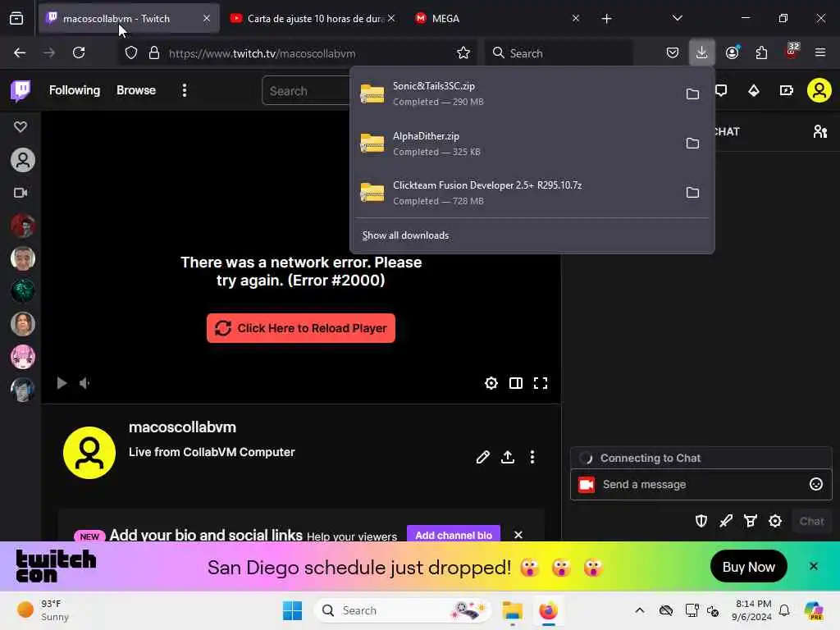Open the clock showing 8:14 PM
The height and width of the screenshot is (630, 840).
tap(752, 610)
